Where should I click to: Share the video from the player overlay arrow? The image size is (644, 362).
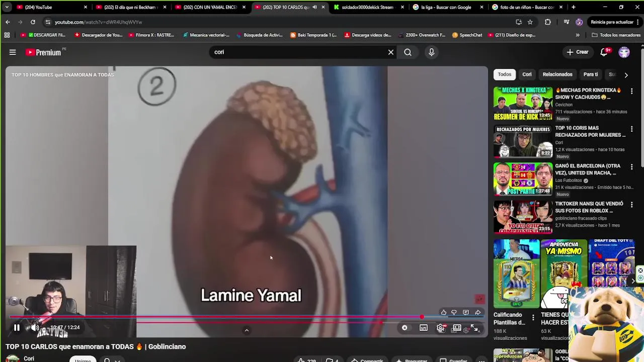(x=477, y=312)
